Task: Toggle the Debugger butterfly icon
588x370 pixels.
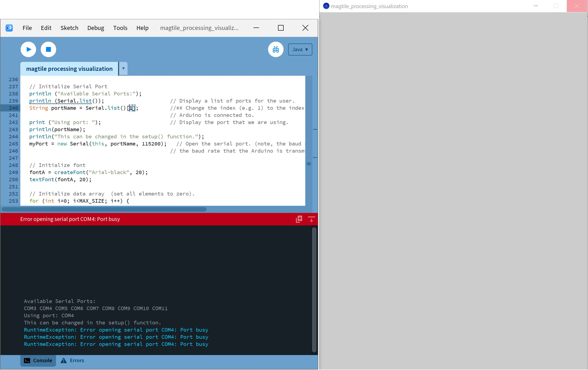Action: click(275, 49)
